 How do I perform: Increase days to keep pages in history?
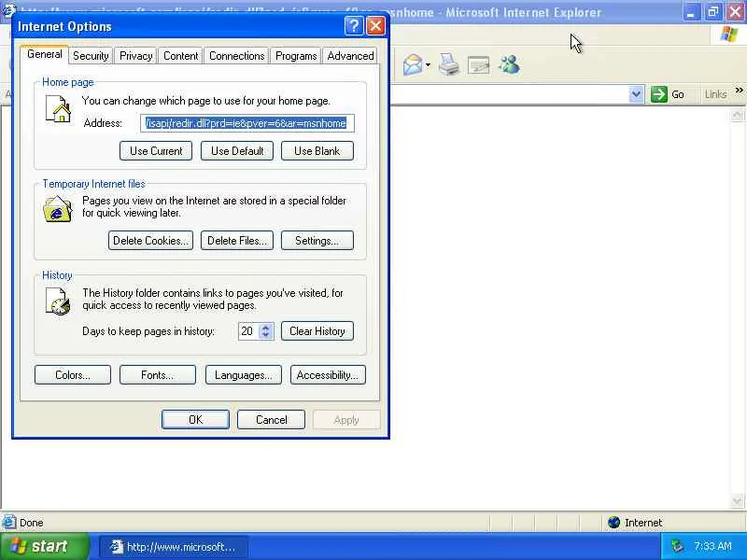(266, 327)
